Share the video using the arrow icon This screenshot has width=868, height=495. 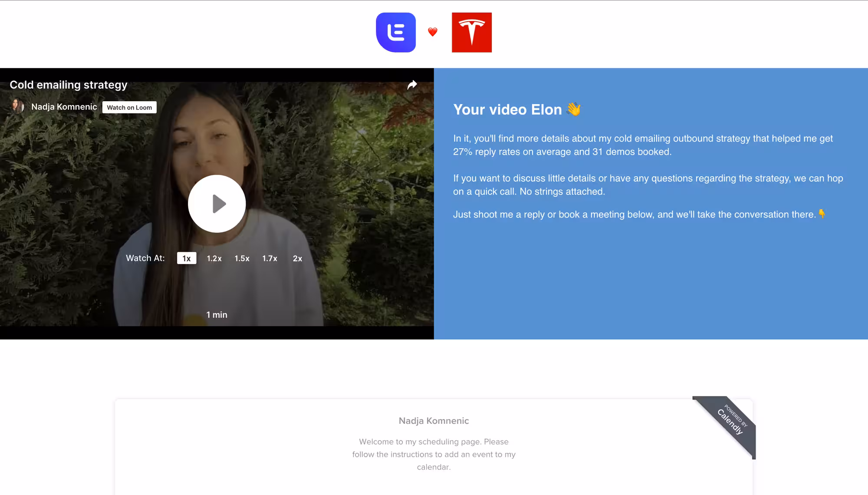point(412,85)
